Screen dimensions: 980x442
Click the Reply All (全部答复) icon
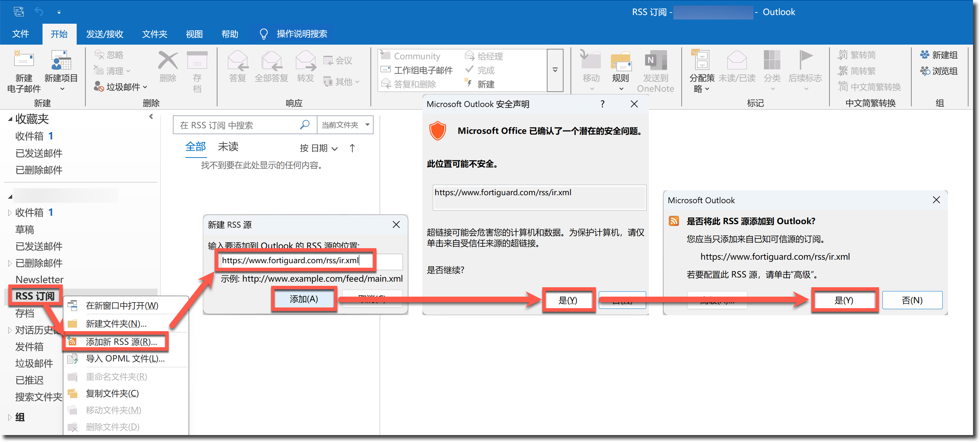[271, 61]
